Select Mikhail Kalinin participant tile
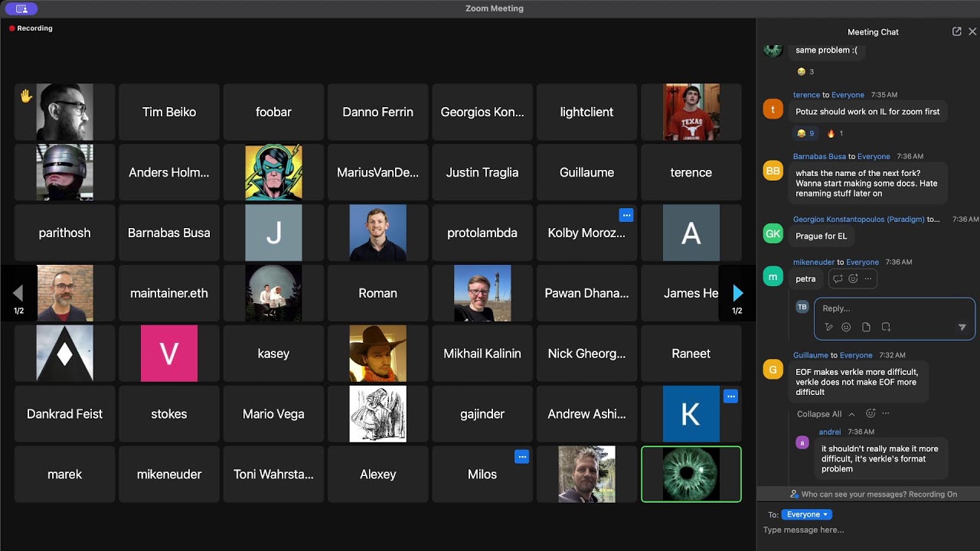 pos(482,354)
